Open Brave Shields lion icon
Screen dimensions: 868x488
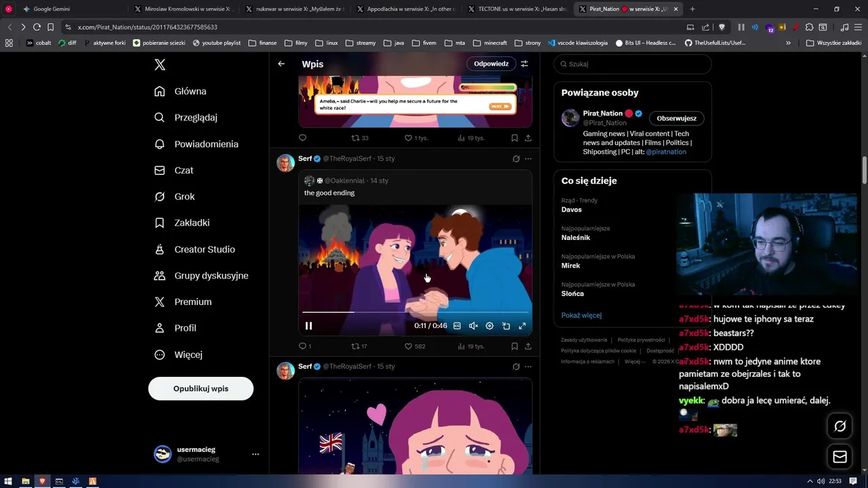tap(722, 27)
